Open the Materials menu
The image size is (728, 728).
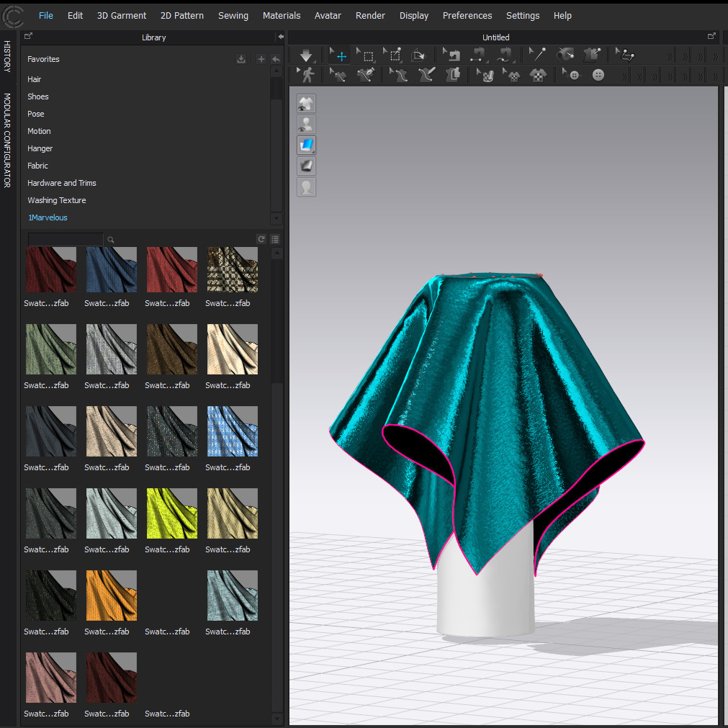tap(282, 15)
